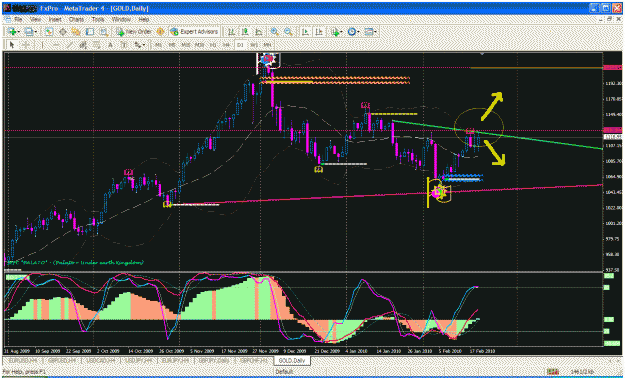Toggle the Expert Advisors button
Screen dimensions: 625x378
194,32
